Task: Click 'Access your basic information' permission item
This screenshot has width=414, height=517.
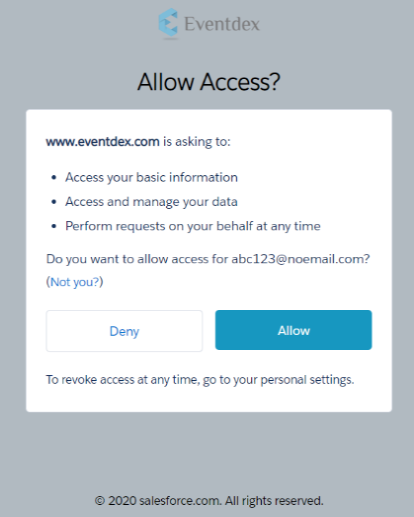Action: pyautogui.click(x=151, y=177)
